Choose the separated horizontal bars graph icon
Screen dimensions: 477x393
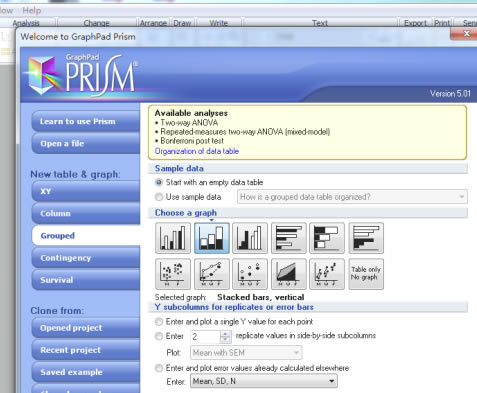(x=366, y=238)
